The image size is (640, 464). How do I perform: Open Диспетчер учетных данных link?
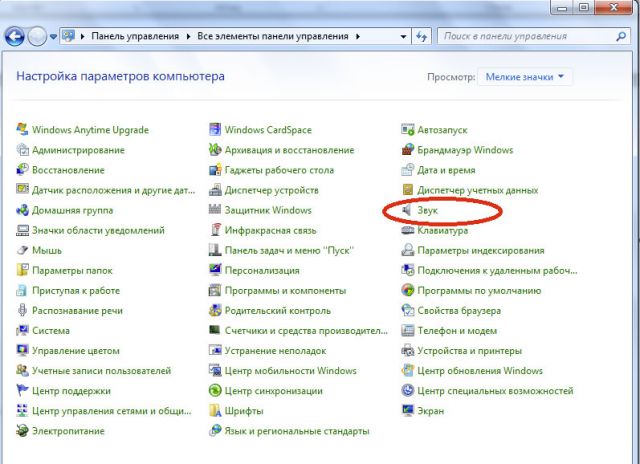tap(478, 190)
